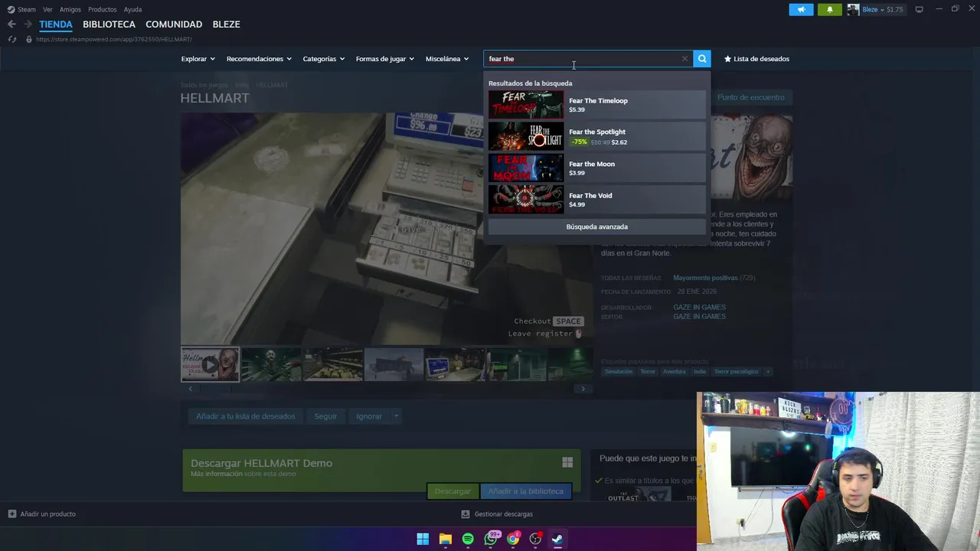Switch to the TIENDA tab

coord(56,24)
